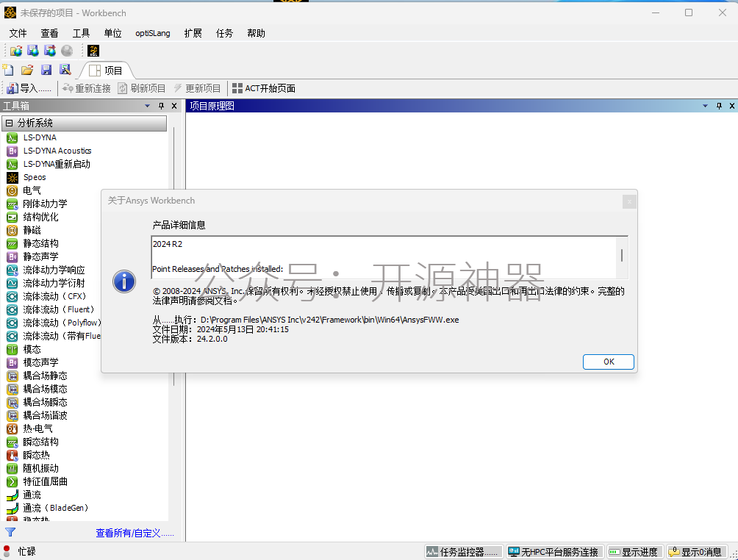The height and width of the screenshot is (560, 738).
Task: Click the 查看所有/自定义 link
Action: 135,533
